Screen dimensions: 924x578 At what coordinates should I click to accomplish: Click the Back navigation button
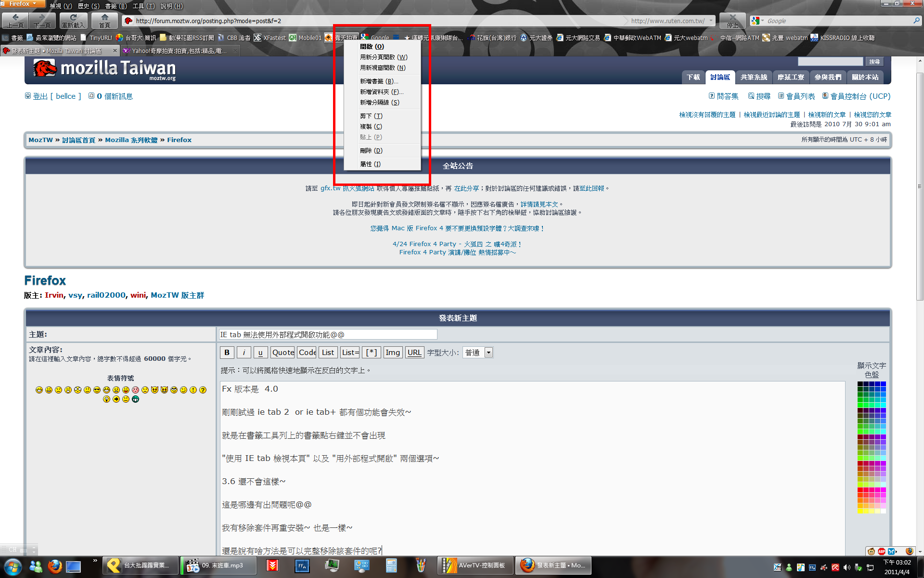tap(15, 20)
